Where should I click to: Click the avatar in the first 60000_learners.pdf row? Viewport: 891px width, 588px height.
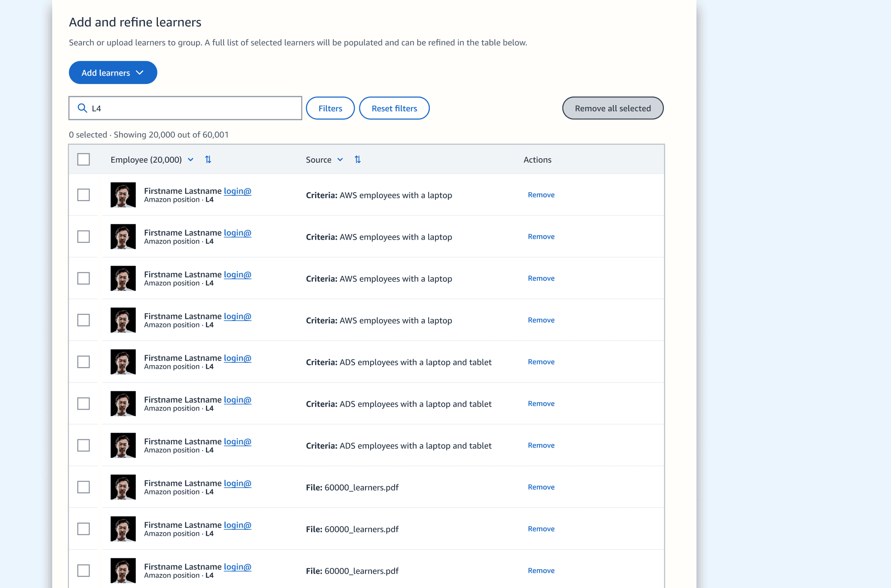point(123,487)
